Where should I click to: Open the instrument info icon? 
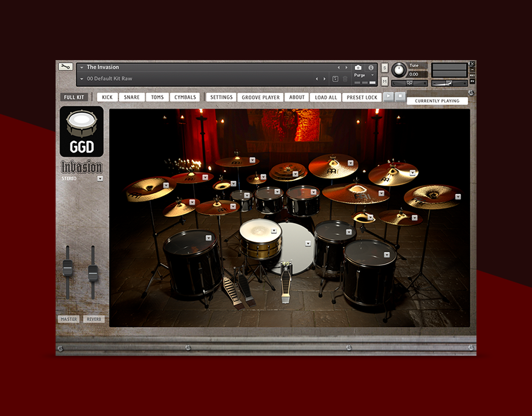point(371,68)
